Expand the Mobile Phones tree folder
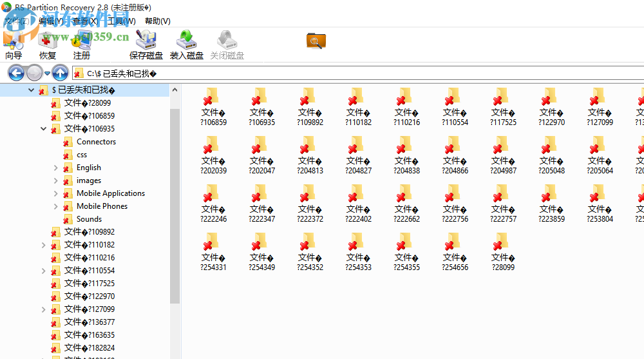The image size is (644, 359). pyautogui.click(x=56, y=206)
